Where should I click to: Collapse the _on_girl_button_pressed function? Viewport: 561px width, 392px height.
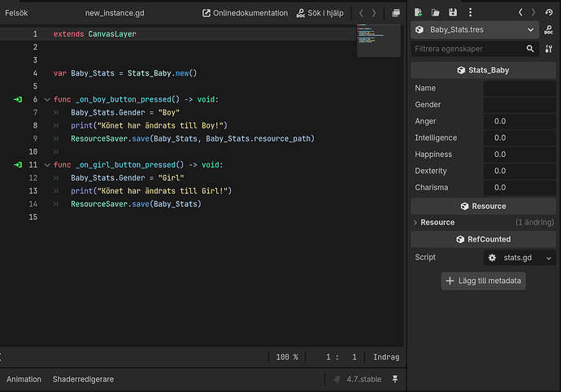47,165
